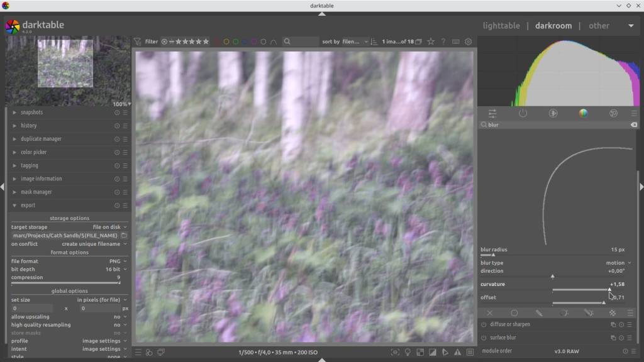The height and width of the screenshot is (362, 644).
Task: Select the raster mask blend mode
Action: pos(613,313)
